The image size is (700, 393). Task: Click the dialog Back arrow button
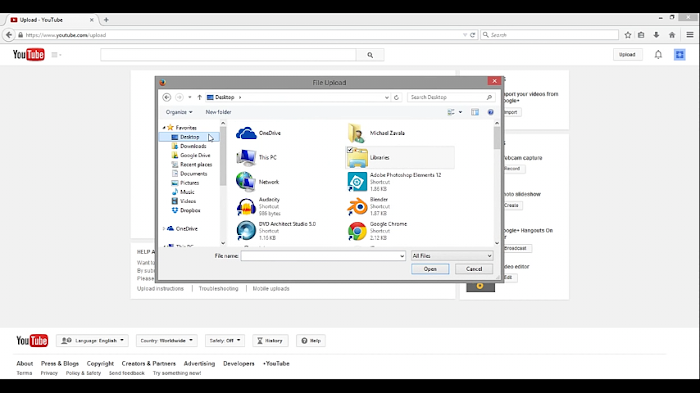(x=167, y=97)
